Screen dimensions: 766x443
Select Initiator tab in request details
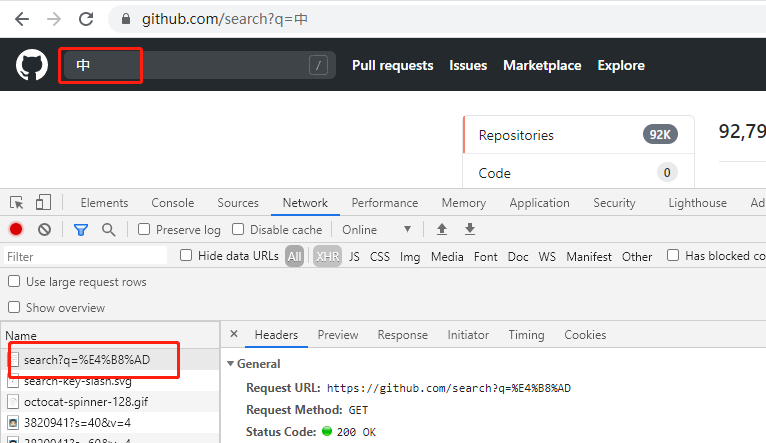(468, 335)
